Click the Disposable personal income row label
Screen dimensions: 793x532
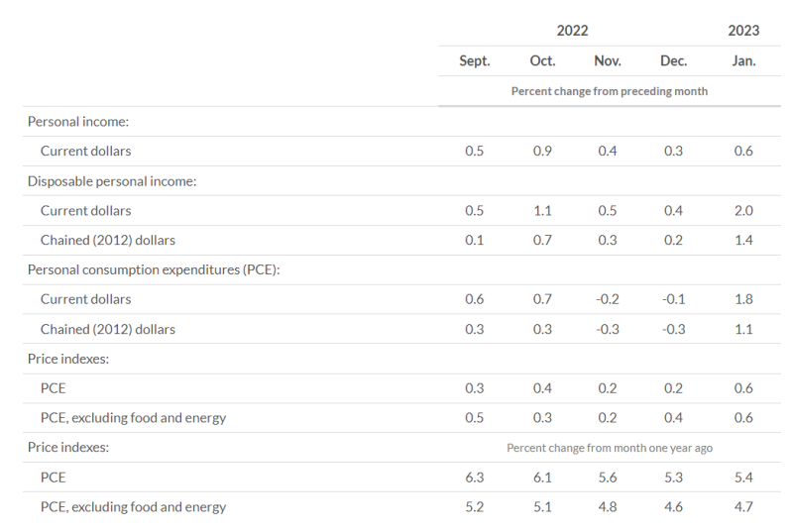112,181
